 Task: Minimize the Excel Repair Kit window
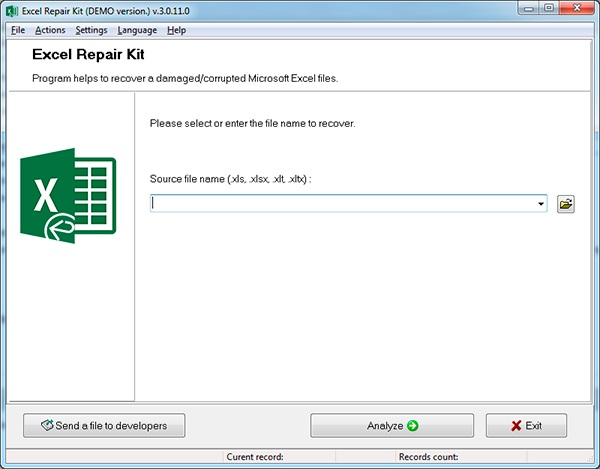click(529, 8)
